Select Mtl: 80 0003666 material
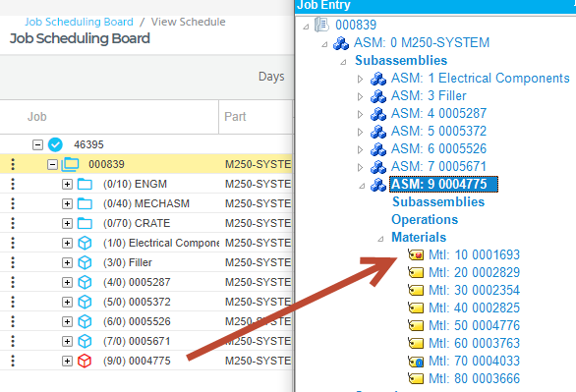 (474, 378)
